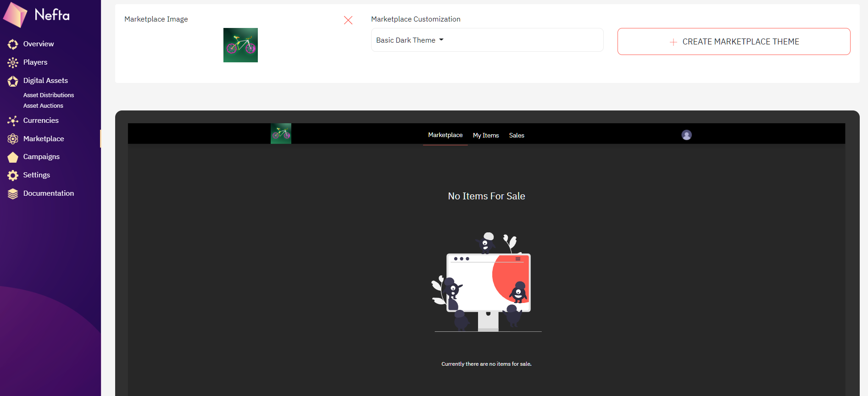Image resolution: width=868 pixels, height=396 pixels.
Task: Click the Marketplace Image label
Action: (156, 19)
